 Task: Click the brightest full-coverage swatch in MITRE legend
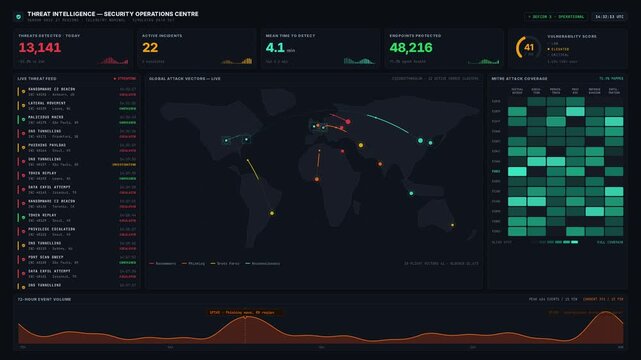click(x=574, y=242)
